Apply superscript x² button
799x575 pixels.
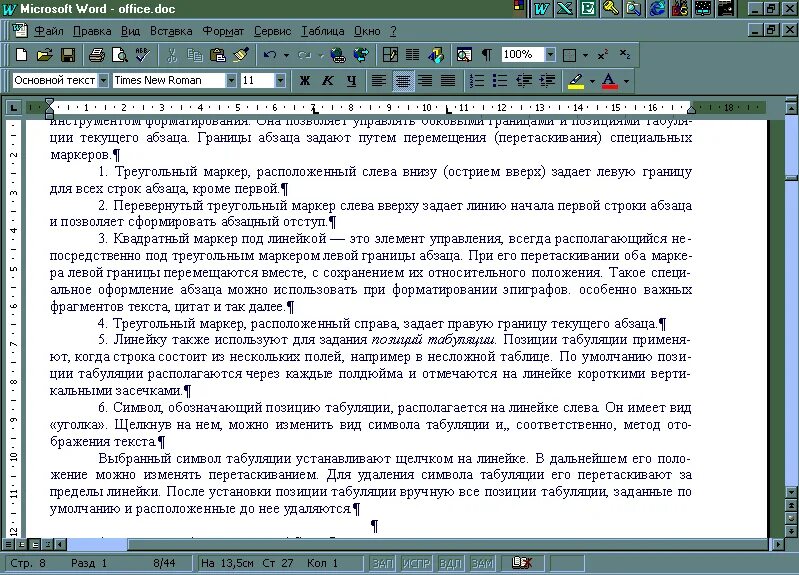(603, 55)
